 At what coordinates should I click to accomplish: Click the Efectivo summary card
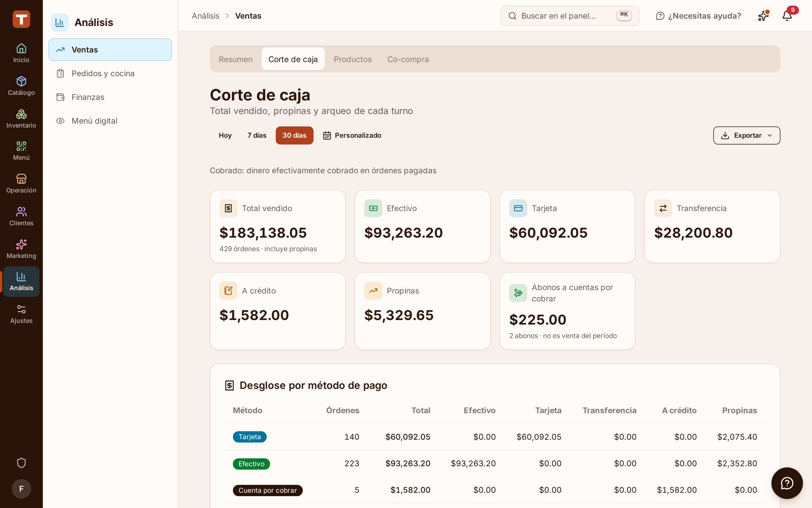pos(422,226)
